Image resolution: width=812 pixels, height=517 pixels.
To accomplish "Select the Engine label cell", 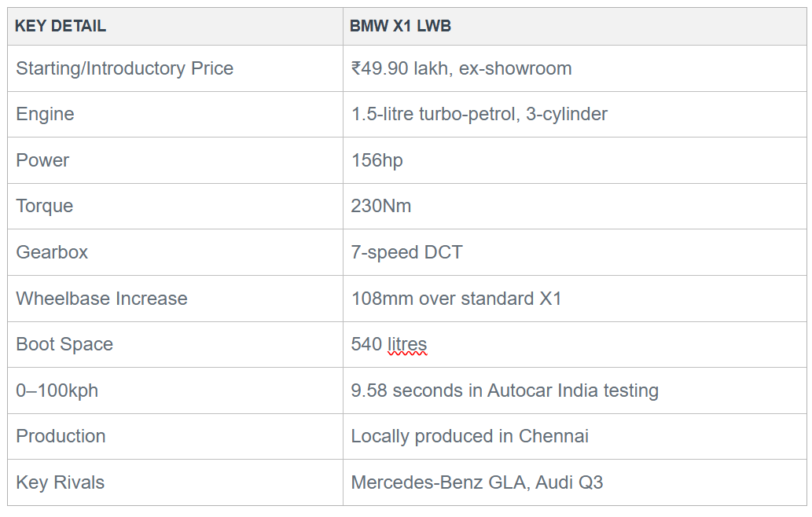I will pyautogui.click(x=175, y=115).
